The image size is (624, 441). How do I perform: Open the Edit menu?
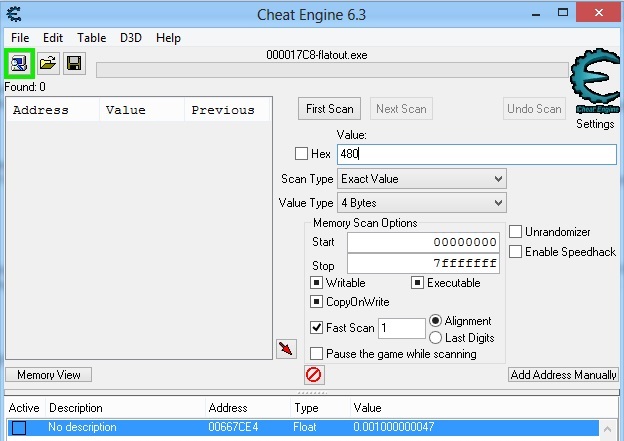click(x=53, y=38)
